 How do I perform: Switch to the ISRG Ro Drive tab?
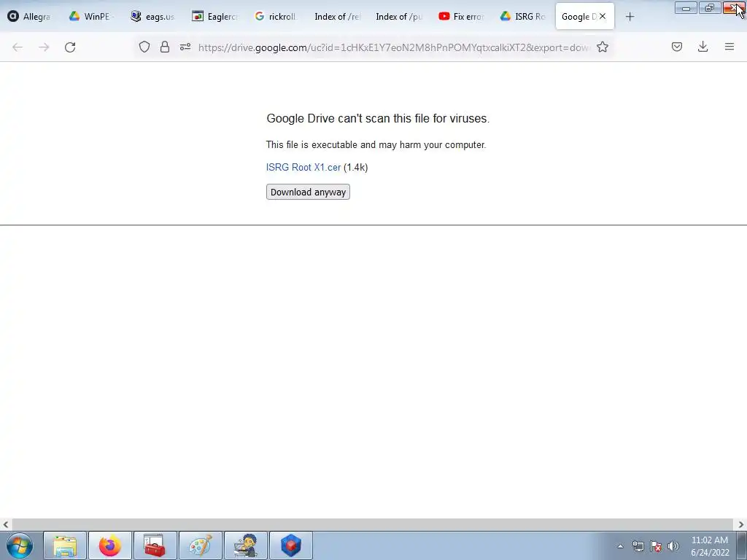(522, 16)
